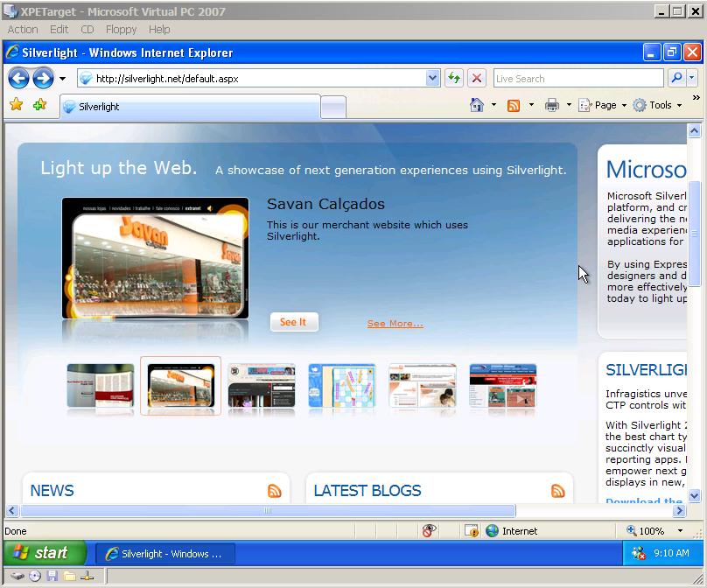Click the Live Search input box

[x=578, y=79]
